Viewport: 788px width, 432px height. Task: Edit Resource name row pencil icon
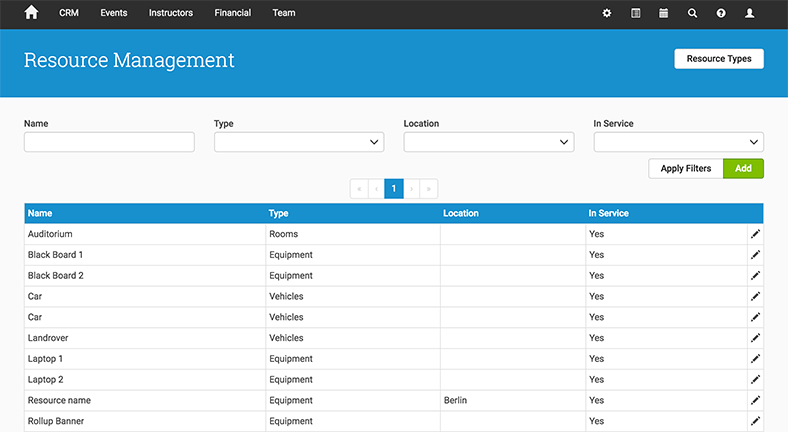(x=755, y=400)
